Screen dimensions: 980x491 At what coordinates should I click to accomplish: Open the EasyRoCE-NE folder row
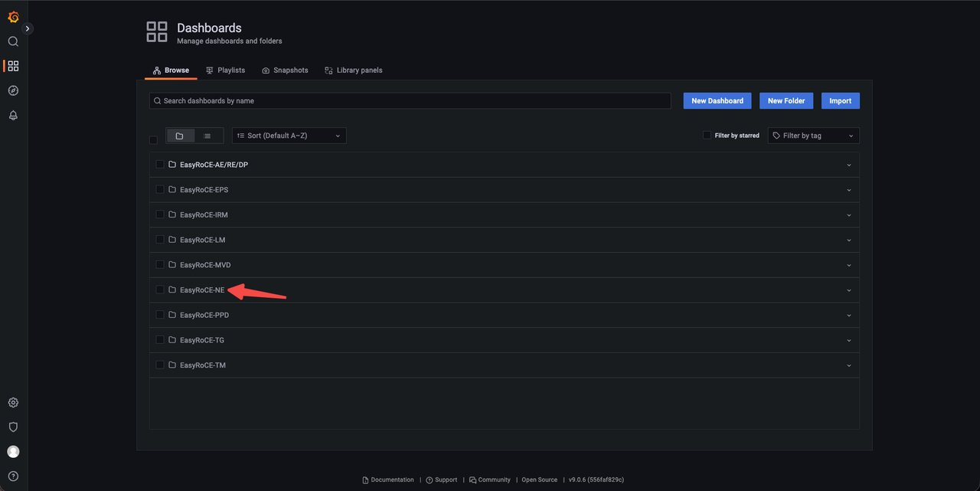tap(505, 290)
